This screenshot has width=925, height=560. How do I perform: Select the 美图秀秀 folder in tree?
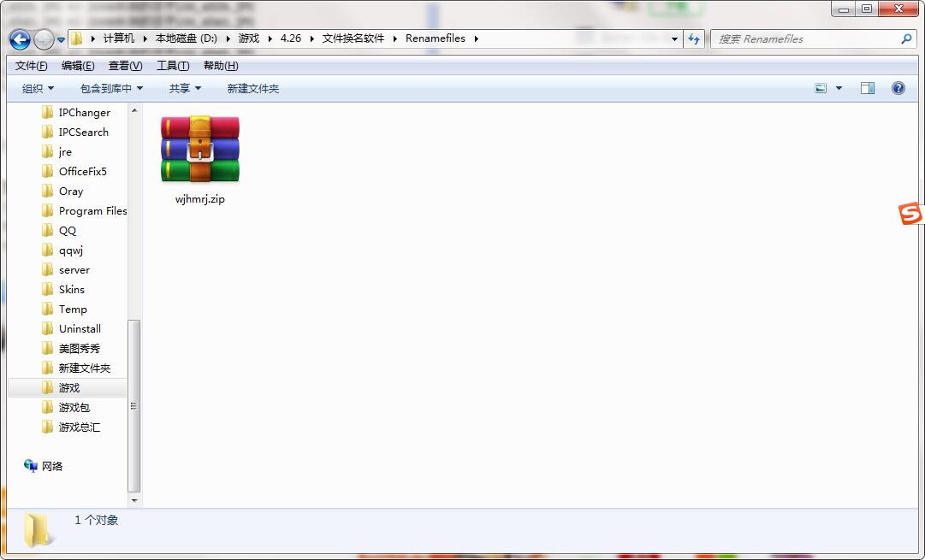tap(79, 348)
